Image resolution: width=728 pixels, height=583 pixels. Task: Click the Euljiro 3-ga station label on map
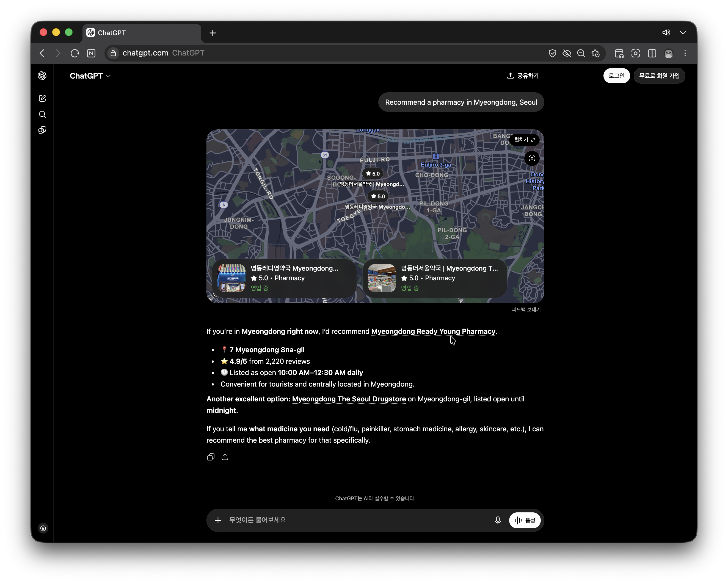click(x=435, y=164)
